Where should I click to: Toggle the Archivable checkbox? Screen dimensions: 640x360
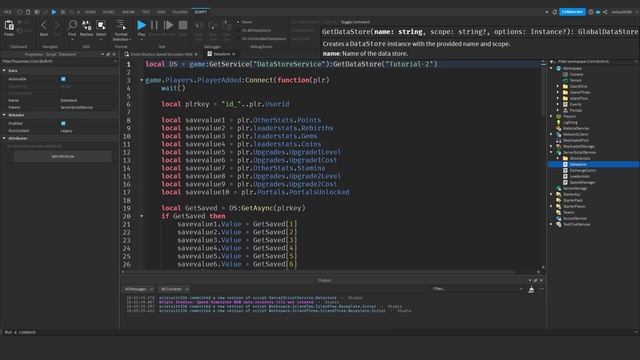coord(63,79)
